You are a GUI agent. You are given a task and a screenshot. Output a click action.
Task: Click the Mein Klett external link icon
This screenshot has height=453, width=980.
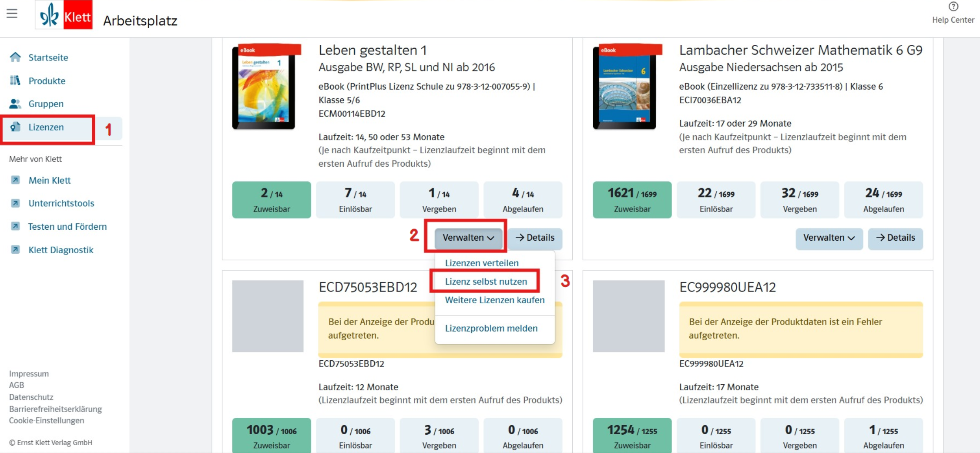(15, 180)
